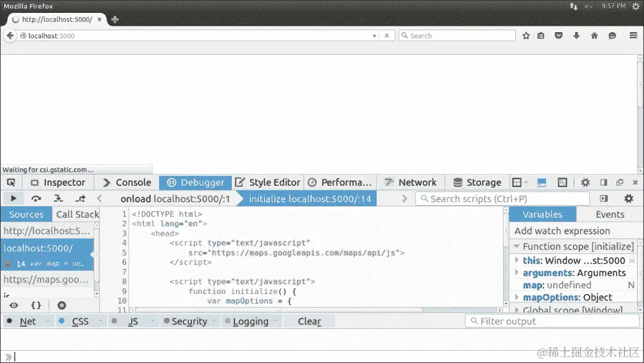Open the Logging filter dropdown arrow

click(x=275, y=322)
